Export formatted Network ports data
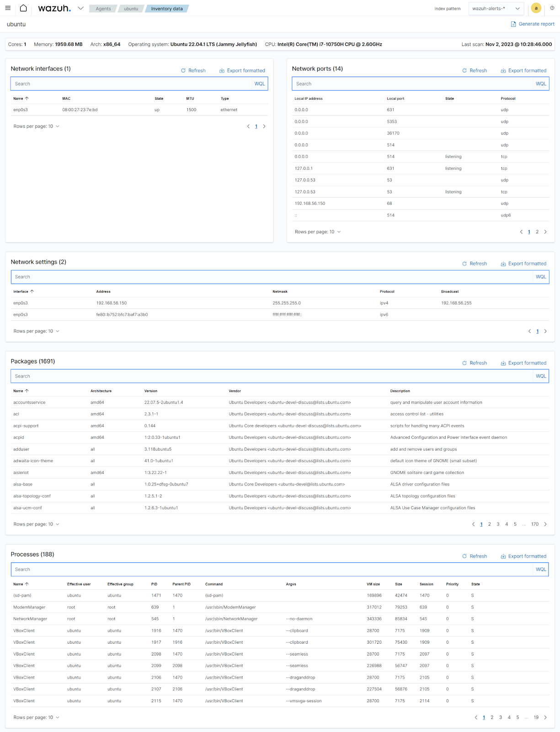The image size is (560, 732). 524,70
